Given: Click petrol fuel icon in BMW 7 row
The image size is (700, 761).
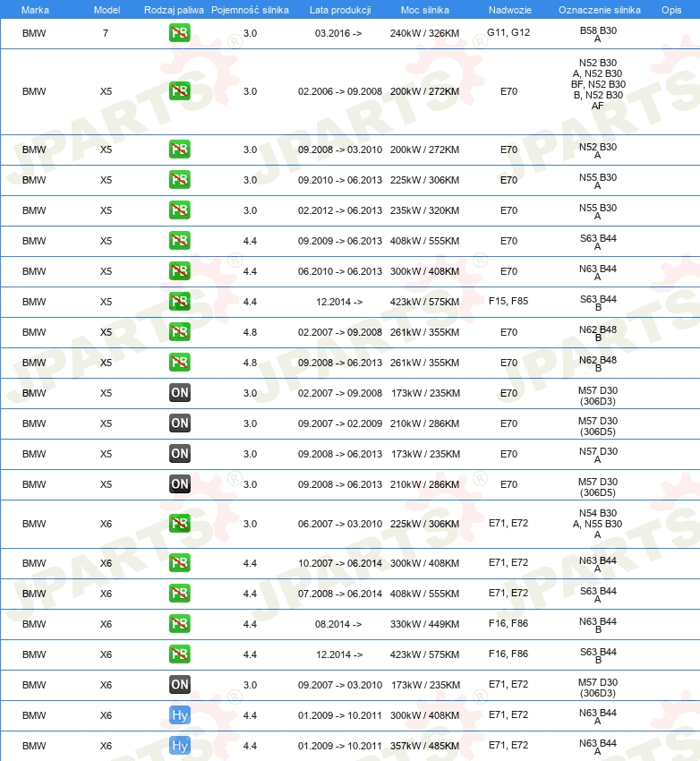Looking at the screenshot, I should tap(180, 33).
